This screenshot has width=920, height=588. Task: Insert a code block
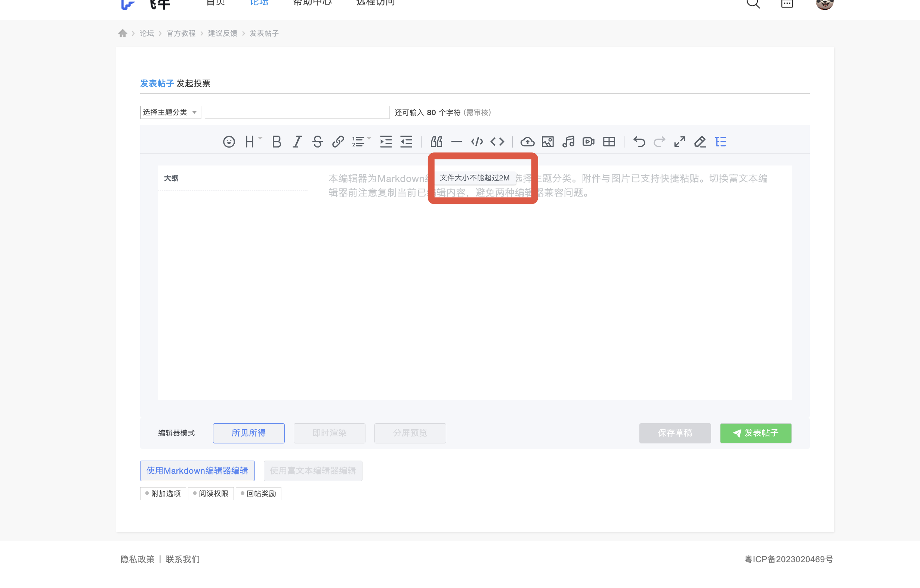click(x=477, y=142)
